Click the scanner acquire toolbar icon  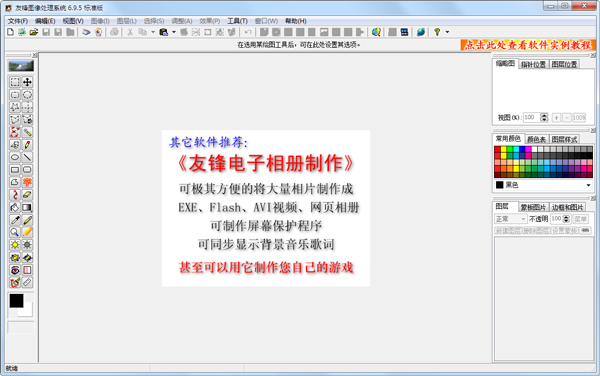(86, 32)
